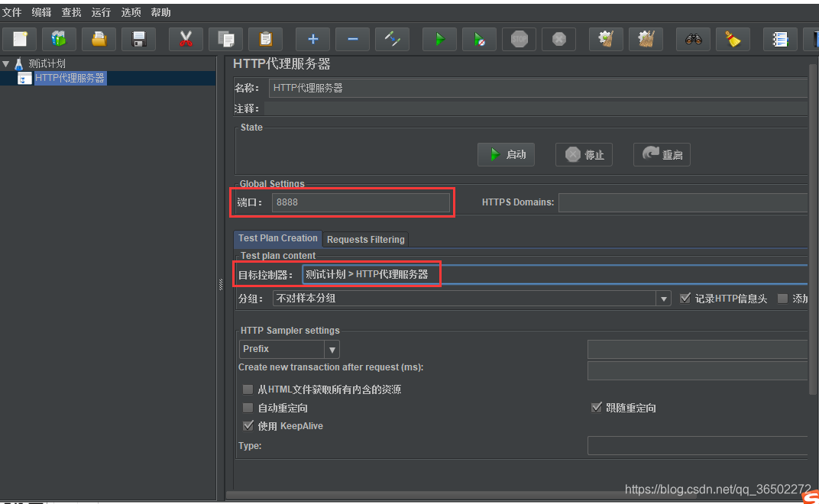Check 从HTML文件获取所有内含的资源
This screenshot has width=819, height=504.
[248, 389]
